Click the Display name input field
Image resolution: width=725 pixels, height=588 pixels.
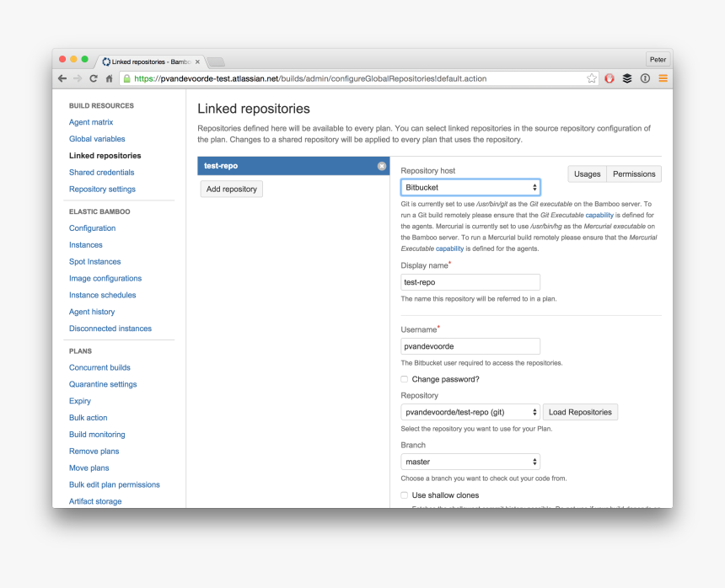[x=470, y=282]
